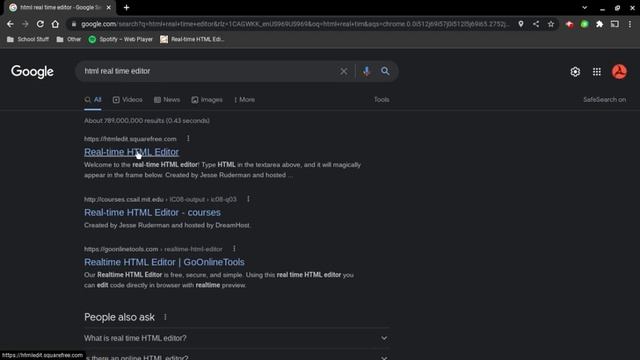Open Real-time HTML Editor - courses link
Image resolution: width=640 pixels, height=360 pixels.
click(x=152, y=213)
